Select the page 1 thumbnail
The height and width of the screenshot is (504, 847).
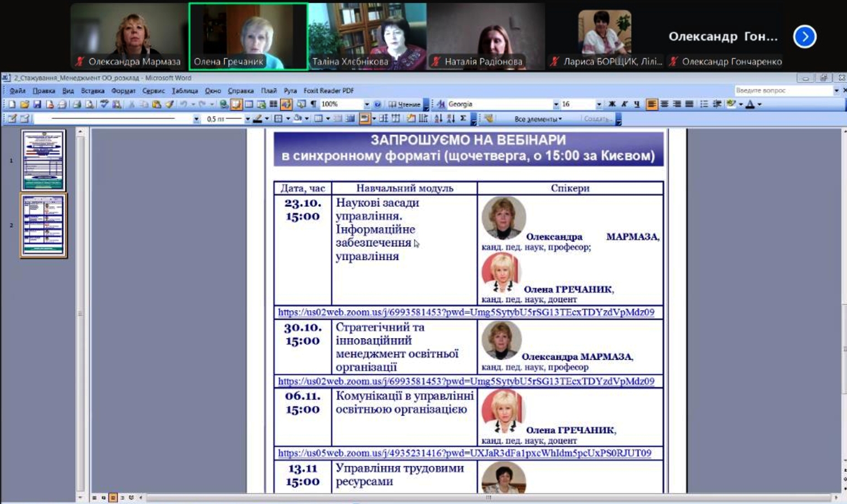(x=43, y=160)
